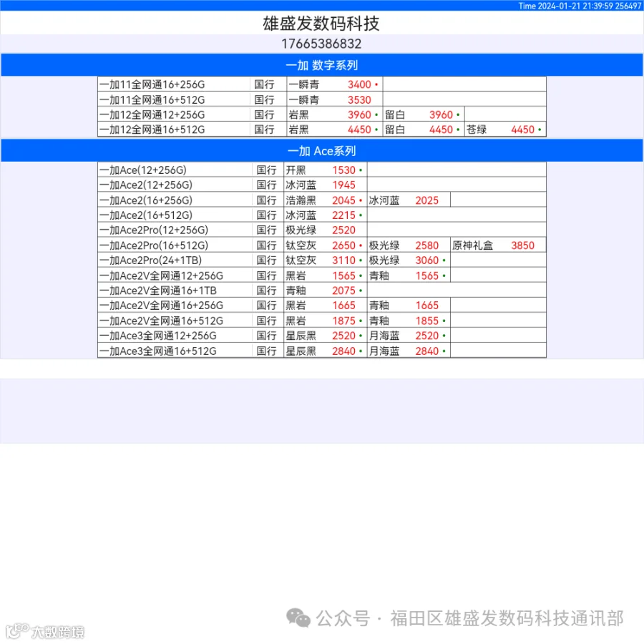Image resolution: width=644 pixels, height=644 pixels.
Task: Select the model cell 一加Ace3全网通12+256G
Action: click(175, 336)
